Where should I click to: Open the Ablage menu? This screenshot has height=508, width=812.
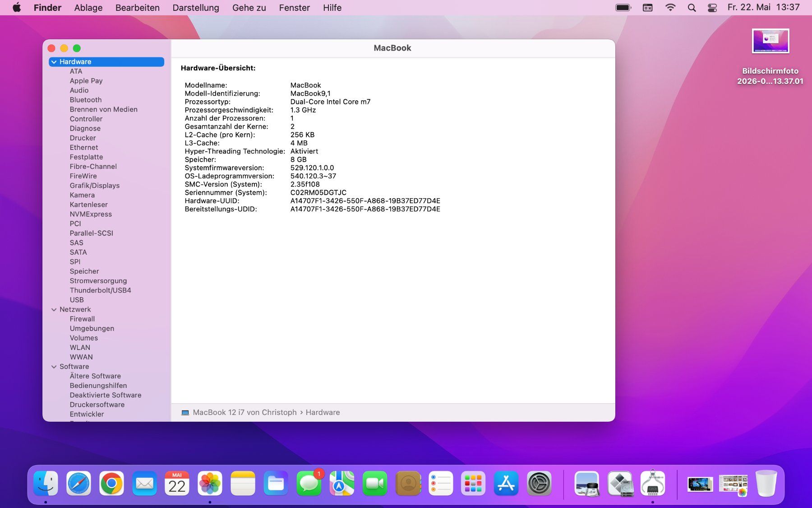(88, 8)
